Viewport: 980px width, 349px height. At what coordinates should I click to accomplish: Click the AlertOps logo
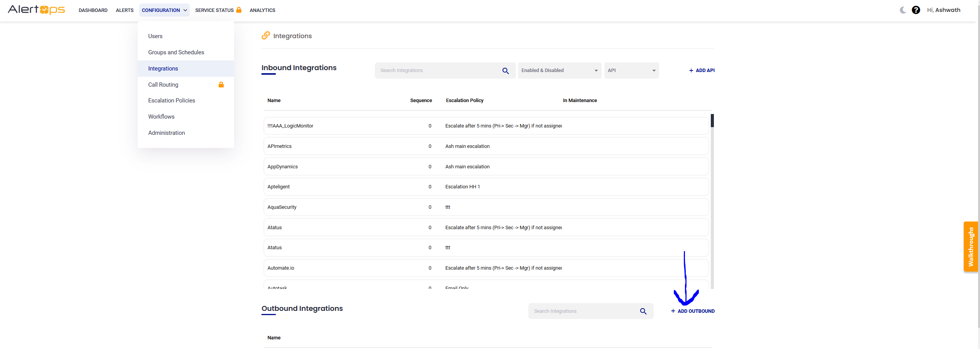[x=36, y=10]
